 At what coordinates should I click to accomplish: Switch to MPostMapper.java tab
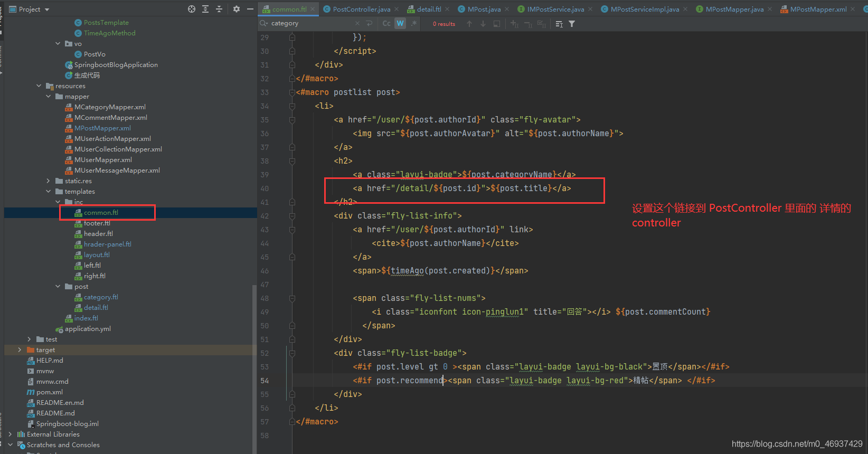pos(734,9)
